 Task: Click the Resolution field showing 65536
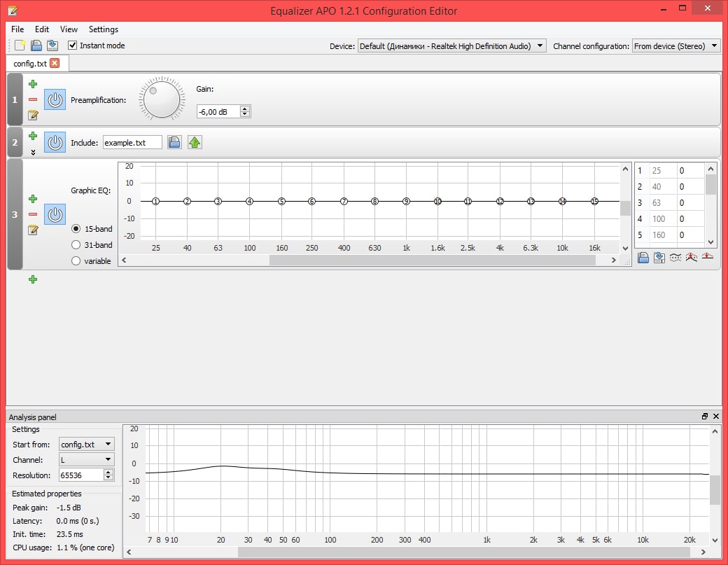81,475
